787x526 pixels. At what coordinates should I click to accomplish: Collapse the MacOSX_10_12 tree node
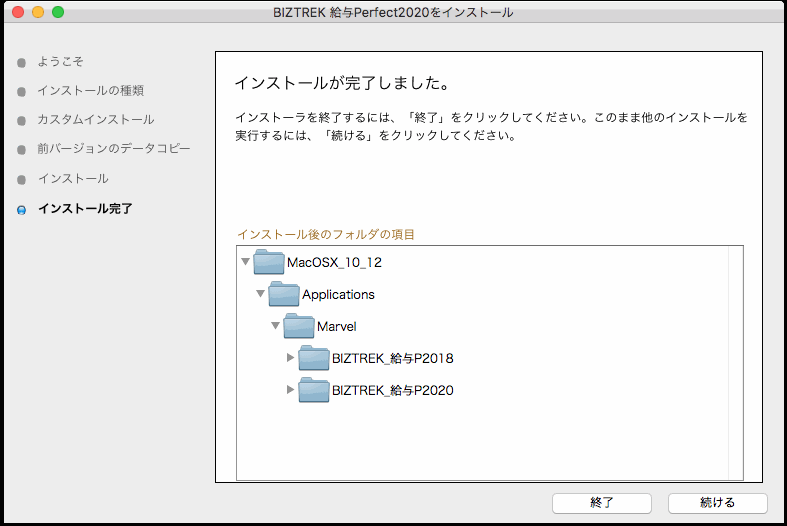pos(246,263)
